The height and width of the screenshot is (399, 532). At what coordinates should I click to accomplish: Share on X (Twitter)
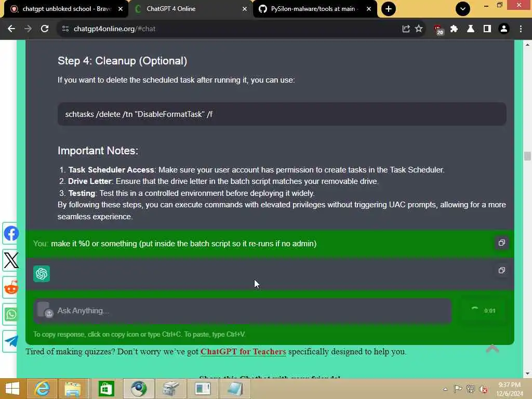pos(11,261)
